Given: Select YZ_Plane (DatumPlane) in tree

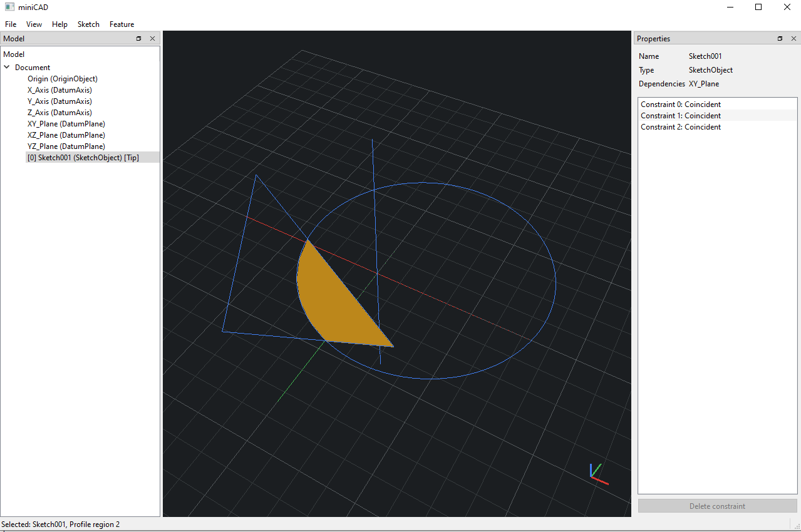Looking at the screenshot, I should (66, 146).
